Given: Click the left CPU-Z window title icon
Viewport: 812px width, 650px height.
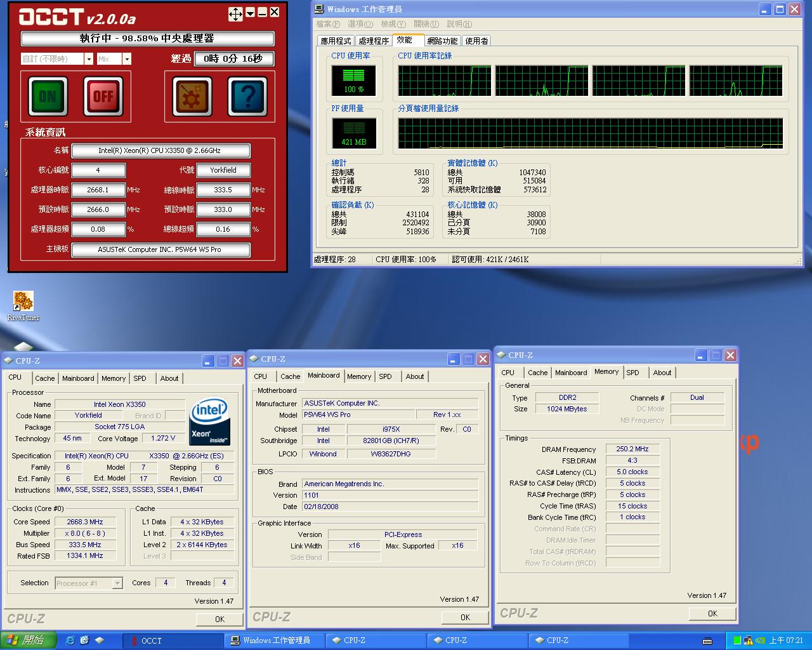Looking at the screenshot, I should (8, 361).
